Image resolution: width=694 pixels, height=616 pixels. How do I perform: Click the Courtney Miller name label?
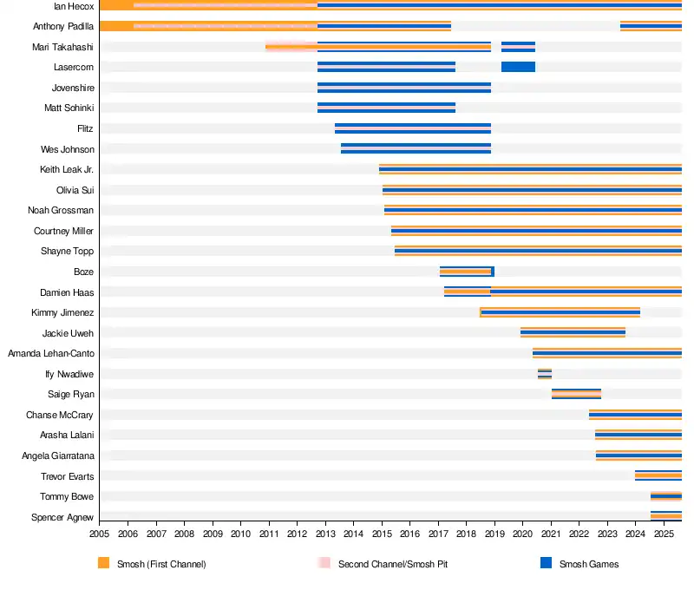63,232
